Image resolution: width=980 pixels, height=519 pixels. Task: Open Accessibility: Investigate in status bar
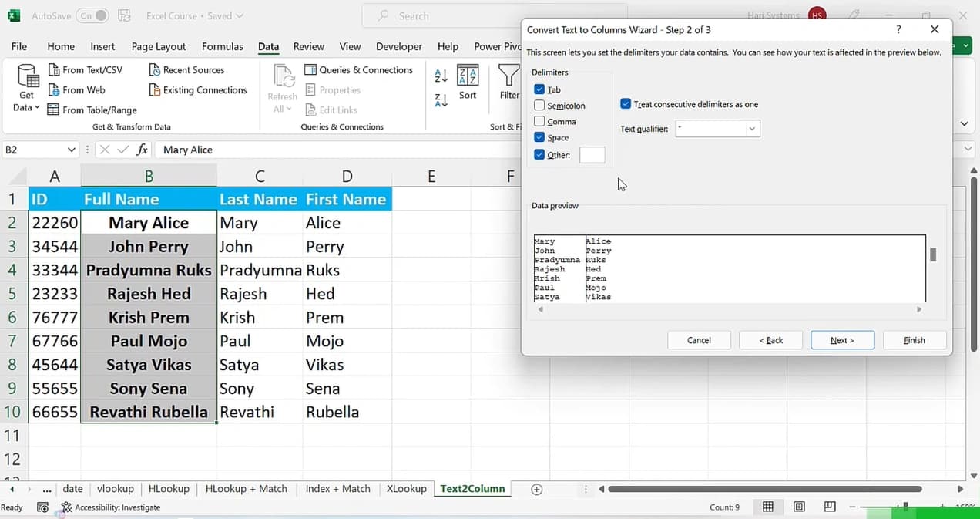click(111, 507)
